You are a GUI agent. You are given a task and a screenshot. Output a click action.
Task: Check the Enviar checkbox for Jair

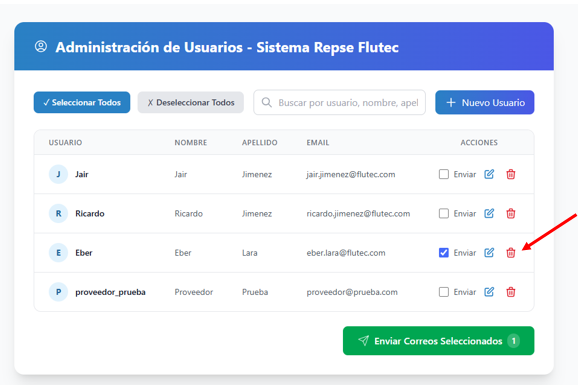coord(444,174)
